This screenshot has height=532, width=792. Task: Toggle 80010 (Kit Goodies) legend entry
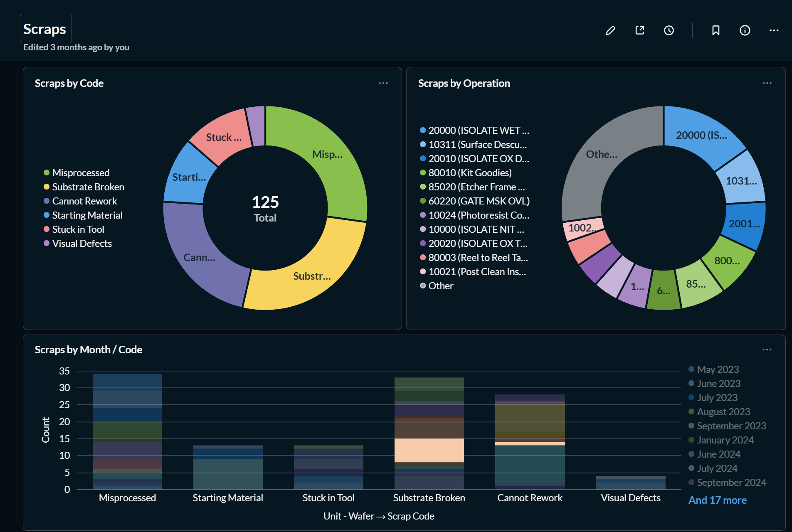466,172
